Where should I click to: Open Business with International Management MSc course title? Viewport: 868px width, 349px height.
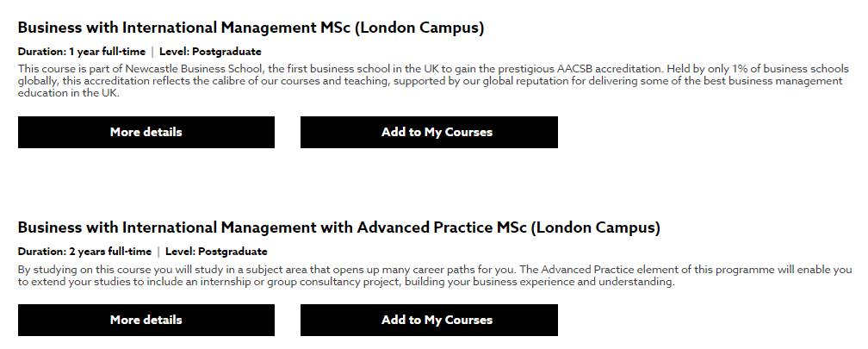pyautogui.click(x=251, y=28)
